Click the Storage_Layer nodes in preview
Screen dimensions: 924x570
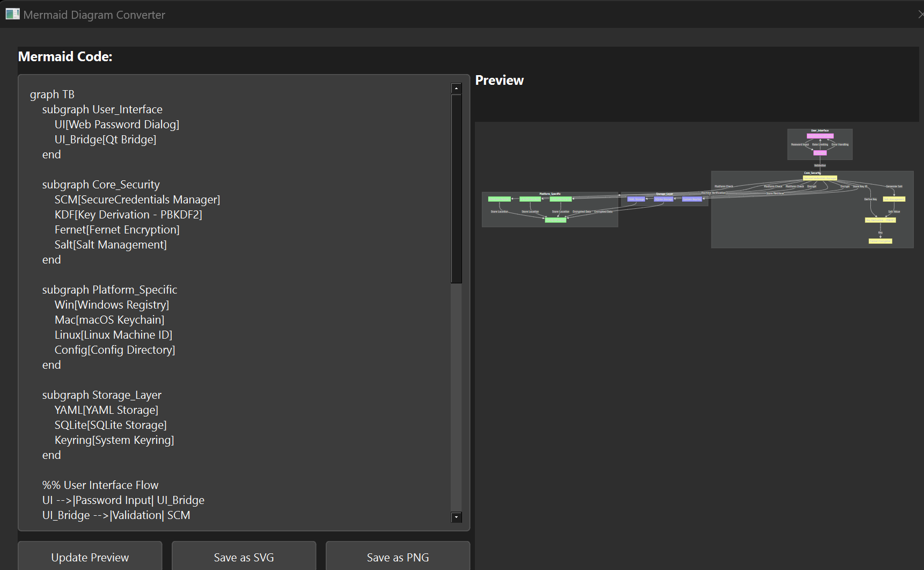664,199
